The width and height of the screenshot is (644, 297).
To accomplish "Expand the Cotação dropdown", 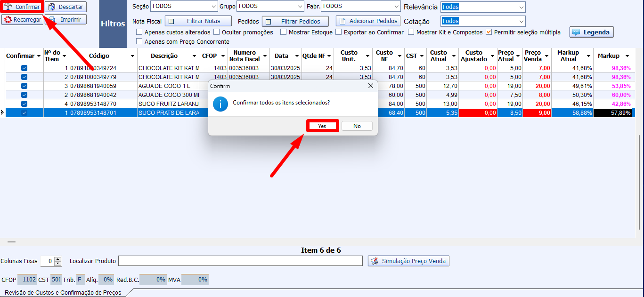I will [x=521, y=21].
